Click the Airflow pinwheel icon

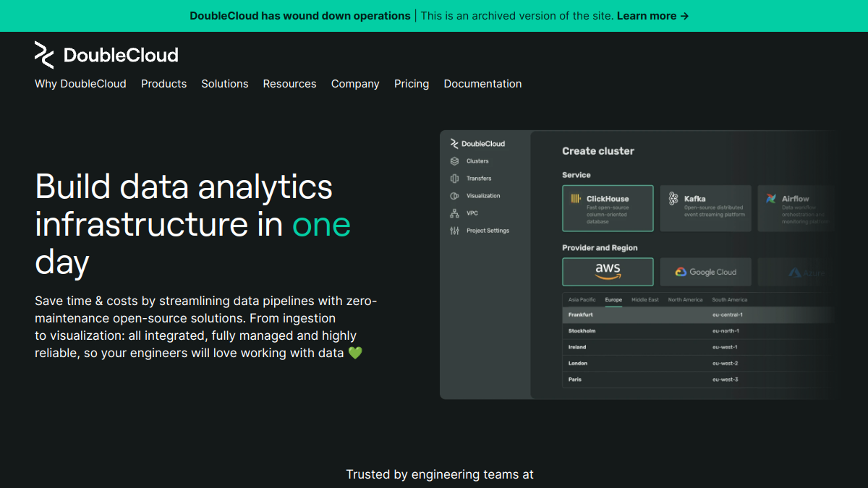[771, 199]
